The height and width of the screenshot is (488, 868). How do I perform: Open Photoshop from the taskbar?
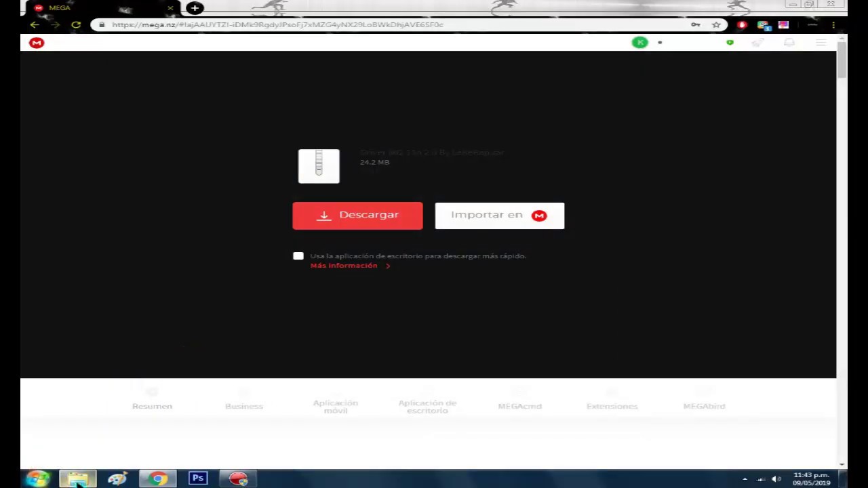click(x=197, y=479)
